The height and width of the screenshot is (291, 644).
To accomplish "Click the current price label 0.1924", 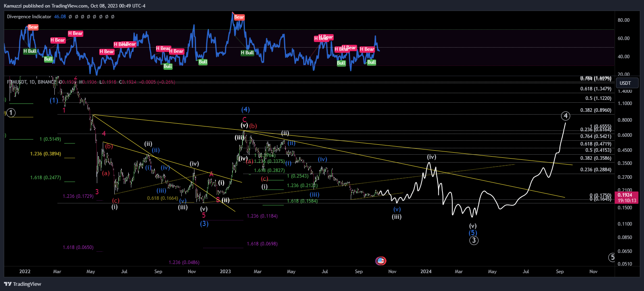I will [625, 195].
